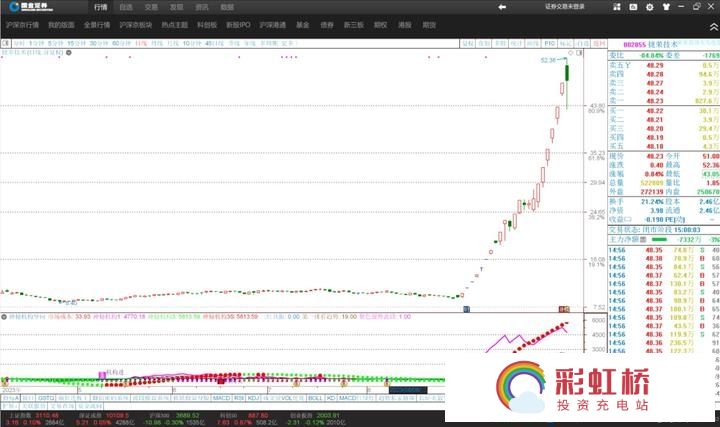This screenshot has width=720, height=427.
Task: Select 沪深京行情 in the navigation bar
Action: coord(22,25)
